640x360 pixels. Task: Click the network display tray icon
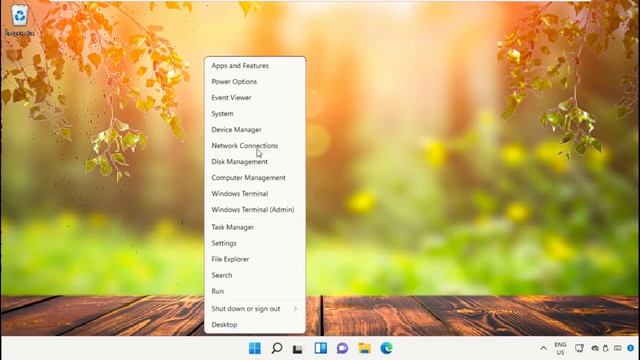(579, 348)
